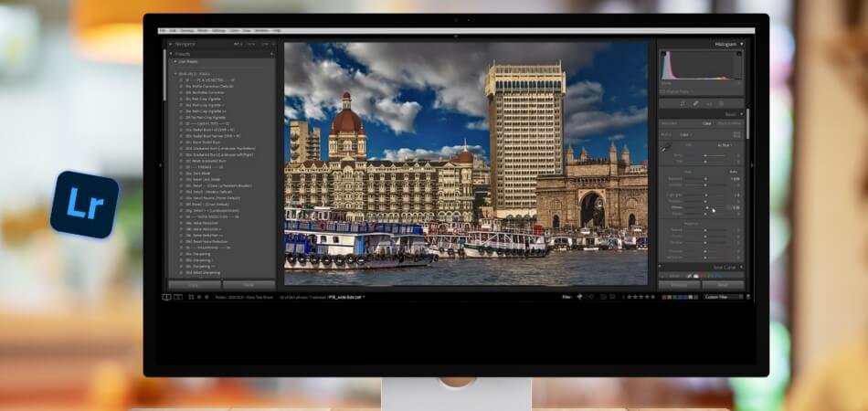Viewport: 868px width, 411px height.
Task: Expand the User Presets folder
Action: coord(175,61)
